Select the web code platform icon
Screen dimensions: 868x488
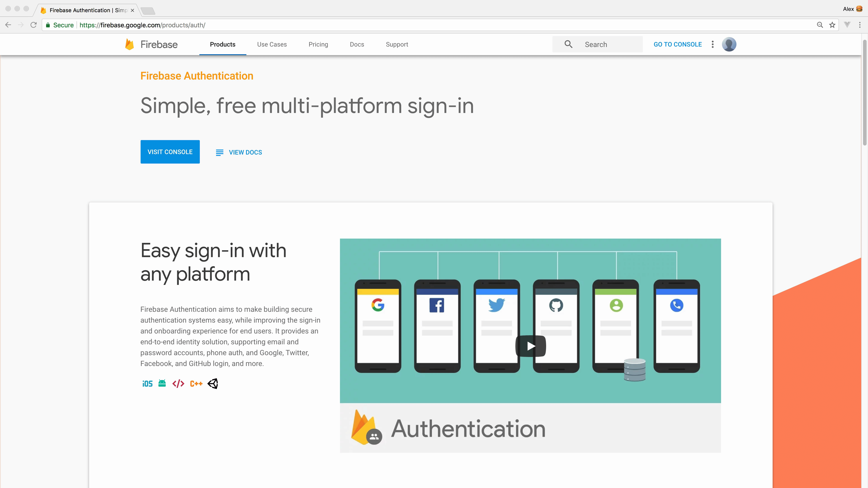coord(178,384)
